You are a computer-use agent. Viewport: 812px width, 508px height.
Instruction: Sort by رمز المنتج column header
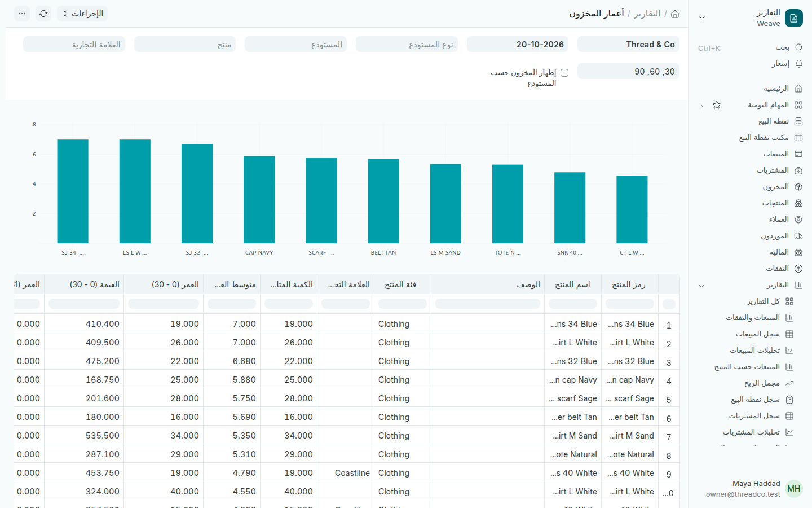(x=630, y=284)
